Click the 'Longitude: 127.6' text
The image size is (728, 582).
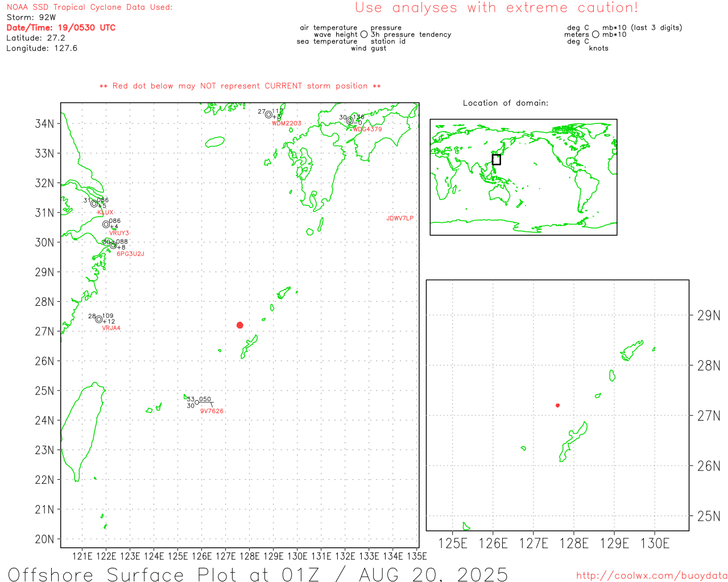(42, 48)
